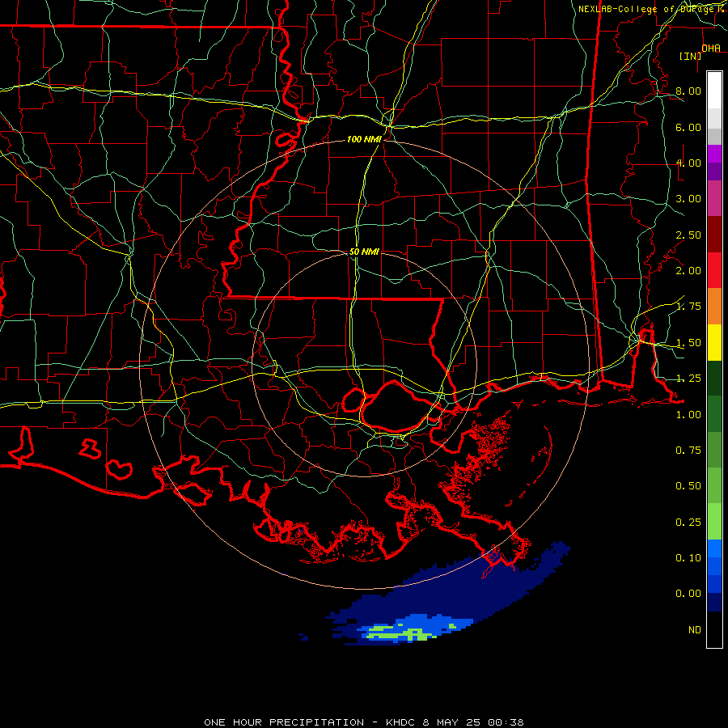
Task: Click the 0.25 legend value
Action: coord(688,523)
